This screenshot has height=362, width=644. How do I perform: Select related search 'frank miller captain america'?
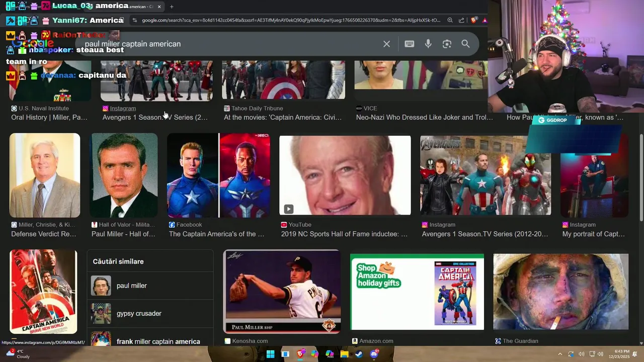150,338
